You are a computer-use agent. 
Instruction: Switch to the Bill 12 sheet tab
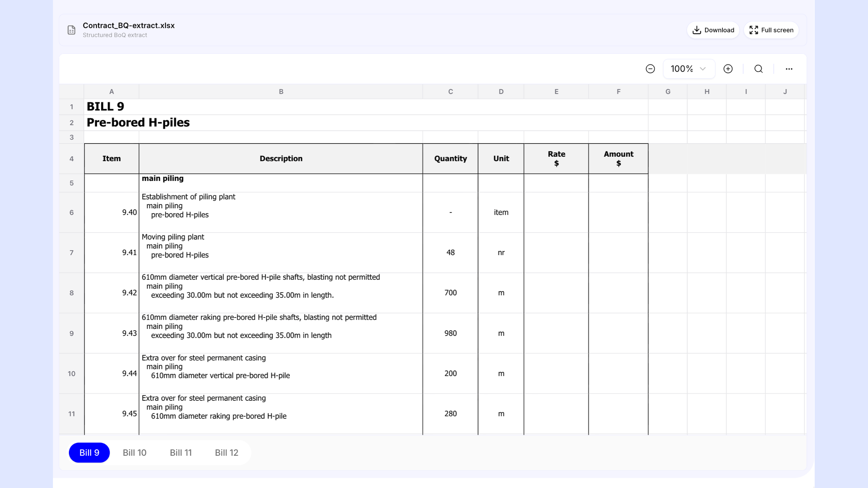tap(226, 453)
